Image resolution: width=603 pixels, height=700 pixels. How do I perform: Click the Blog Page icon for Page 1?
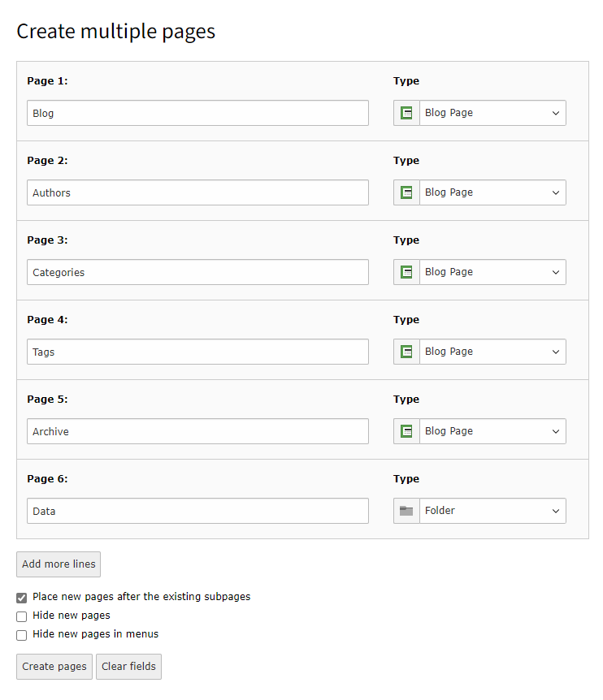(406, 113)
